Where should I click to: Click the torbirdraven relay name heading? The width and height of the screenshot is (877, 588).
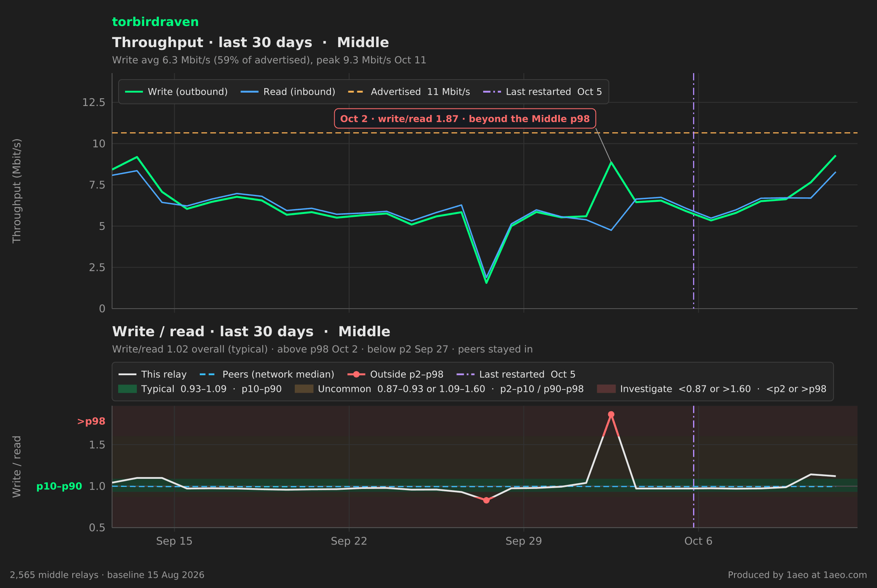[155, 22]
